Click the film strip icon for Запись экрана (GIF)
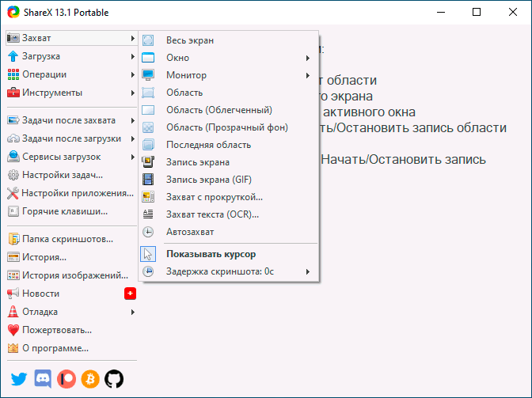This screenshot has width=532, height=398. pyautogui.click(x=148, y=180)
